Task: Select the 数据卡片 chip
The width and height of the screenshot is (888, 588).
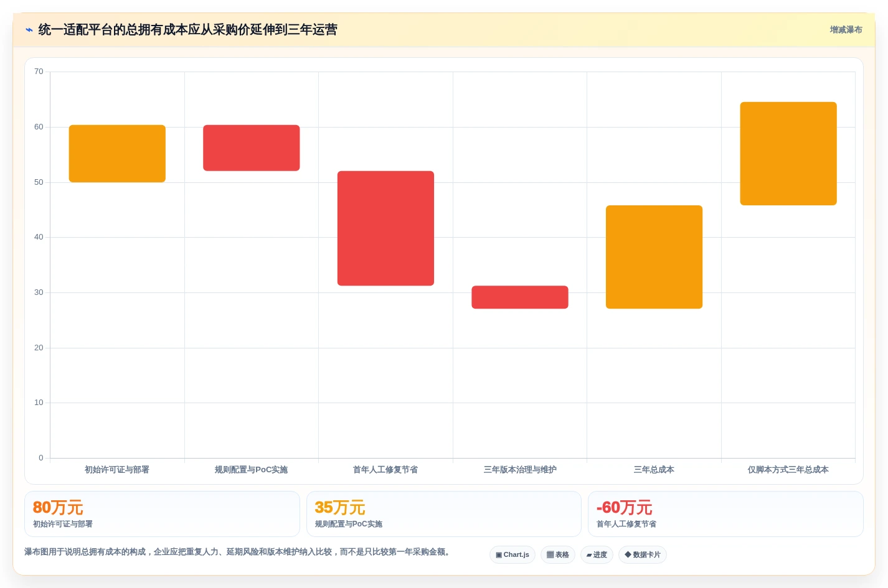Action: pyautogui.click(x=643, y=554)
